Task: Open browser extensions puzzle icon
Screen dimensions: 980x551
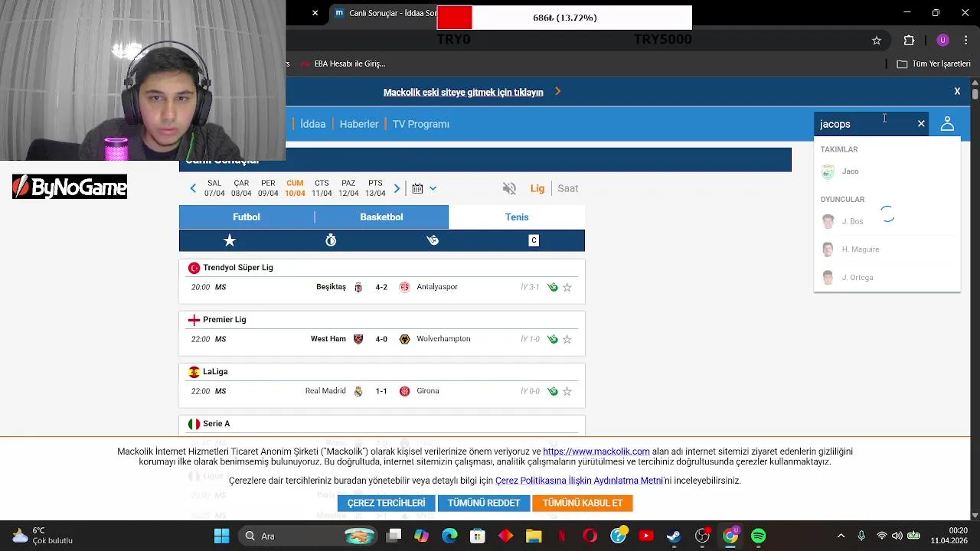Action: [909, 41]
